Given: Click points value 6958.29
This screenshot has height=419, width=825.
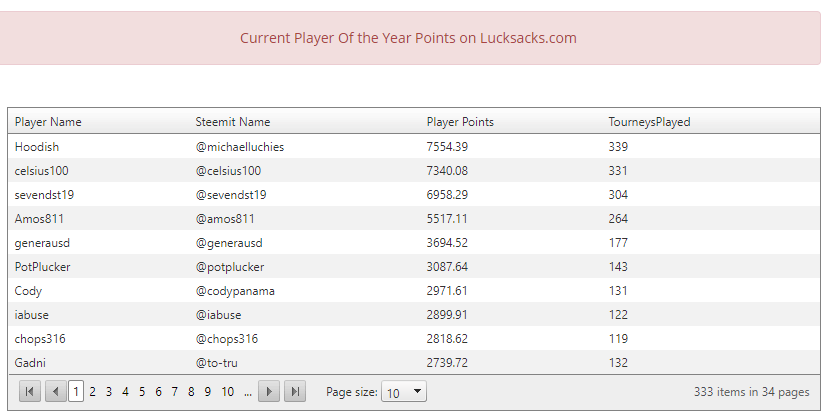Looking at the screenshot, I should [447, 195].
